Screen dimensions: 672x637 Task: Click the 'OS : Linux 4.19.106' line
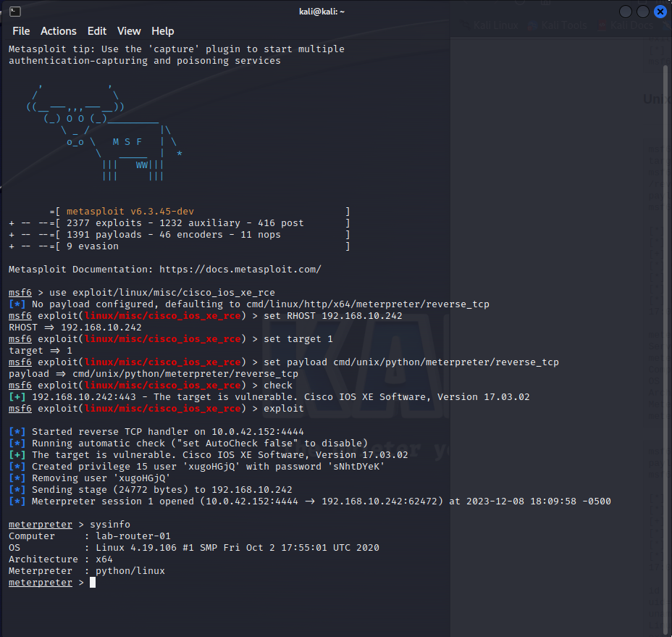(194, 547)
